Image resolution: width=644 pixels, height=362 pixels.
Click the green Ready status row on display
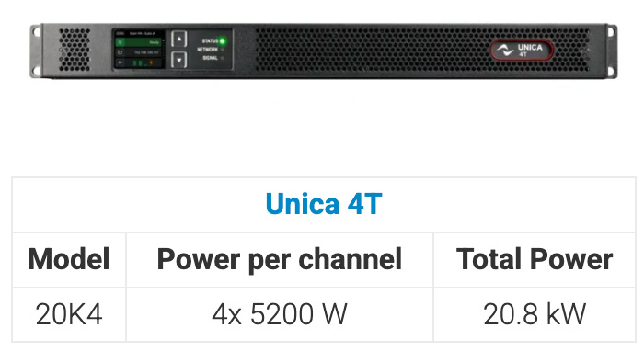click(138, 42)
